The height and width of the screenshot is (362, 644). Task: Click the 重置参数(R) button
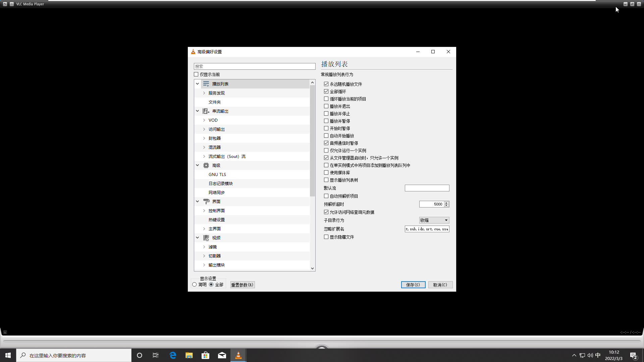click(x=243, y=285)
